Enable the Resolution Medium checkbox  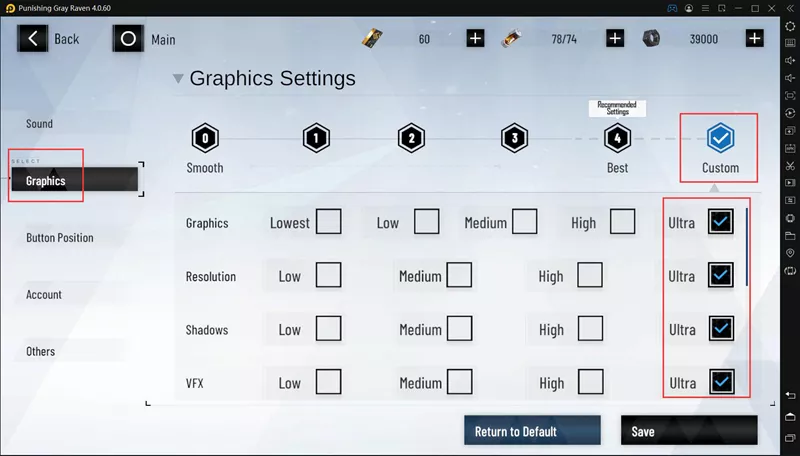tap(459, 276)
